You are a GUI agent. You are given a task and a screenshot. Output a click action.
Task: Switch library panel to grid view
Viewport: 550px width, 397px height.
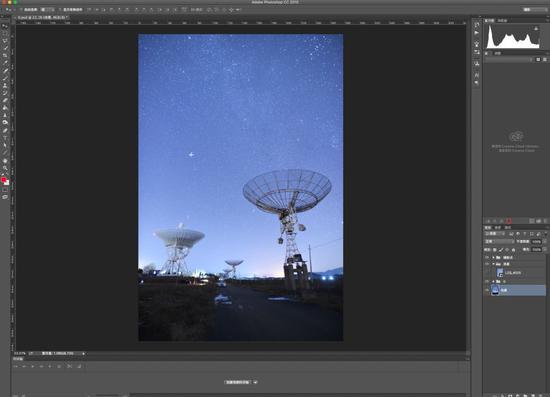click(x=538, y=60)
